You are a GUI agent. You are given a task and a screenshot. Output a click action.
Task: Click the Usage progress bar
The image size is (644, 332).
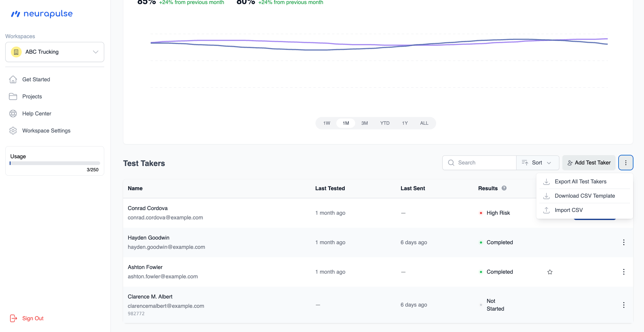tap(55, 163)
